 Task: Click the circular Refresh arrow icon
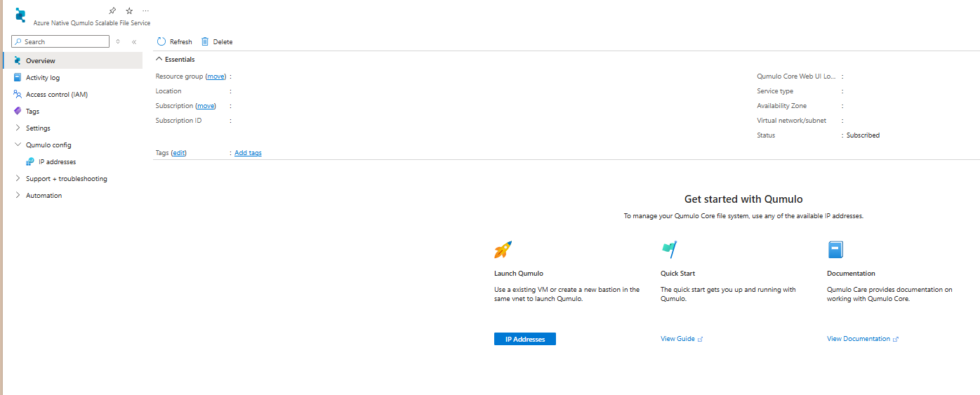coord(161,41)
